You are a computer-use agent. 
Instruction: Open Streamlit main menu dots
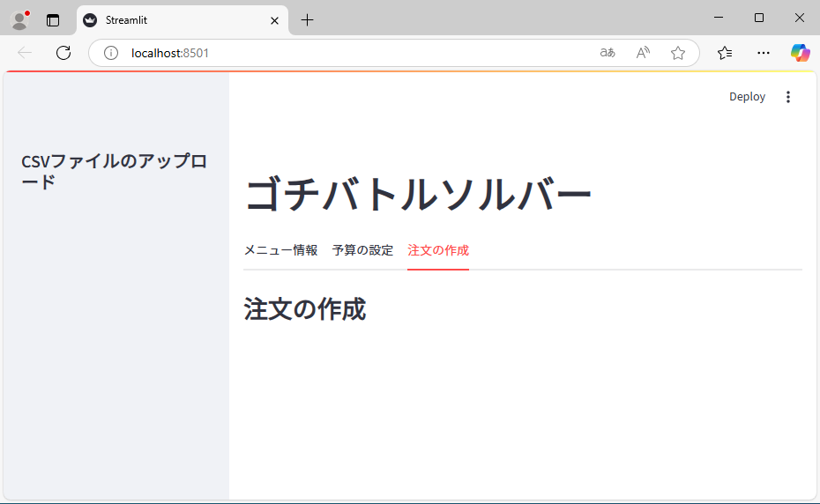click(788, 97)
